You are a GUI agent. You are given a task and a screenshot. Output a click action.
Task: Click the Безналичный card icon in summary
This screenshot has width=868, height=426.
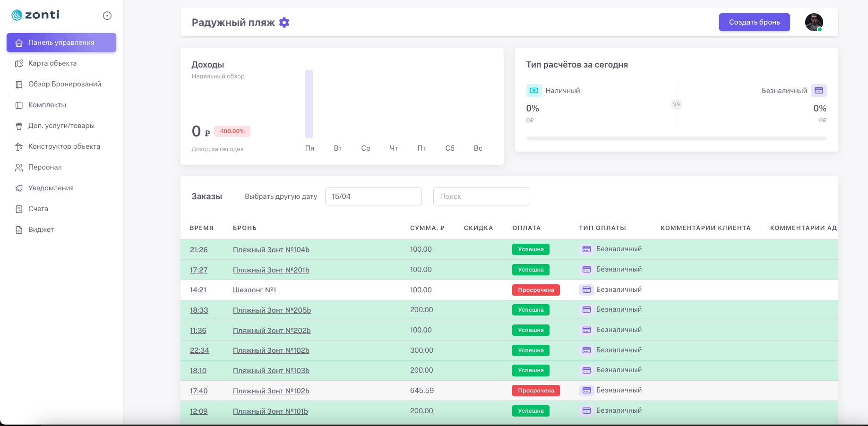819,91
